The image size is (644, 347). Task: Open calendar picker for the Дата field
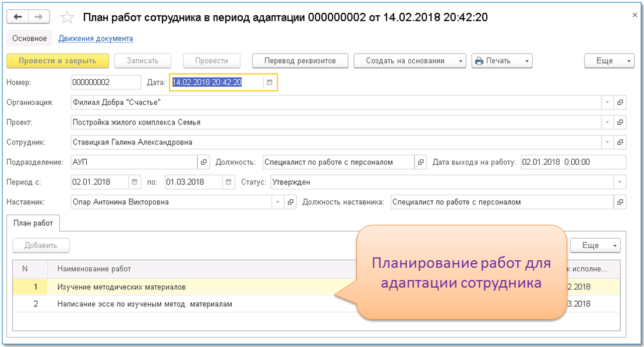click(270, 83)
